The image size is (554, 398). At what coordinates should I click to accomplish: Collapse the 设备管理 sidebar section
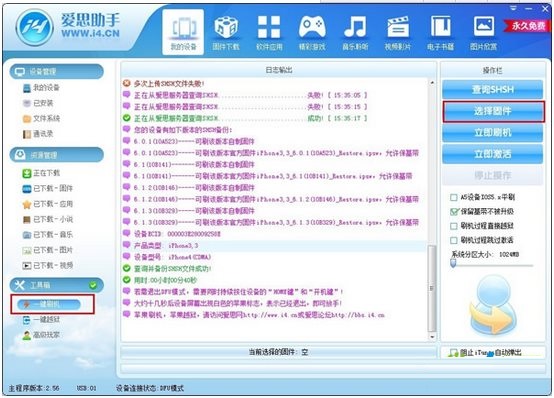[57, 72]
